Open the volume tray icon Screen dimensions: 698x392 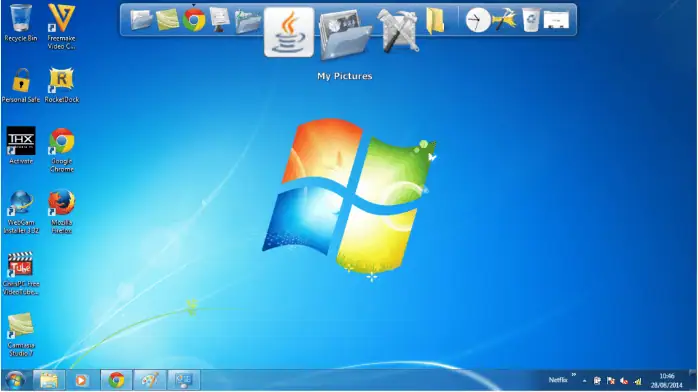coord(624,381)
